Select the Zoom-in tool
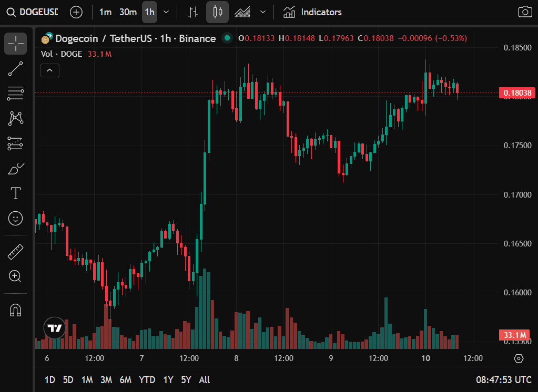The width and height of the screenshot is (538, 392). [x=15, y=276]
